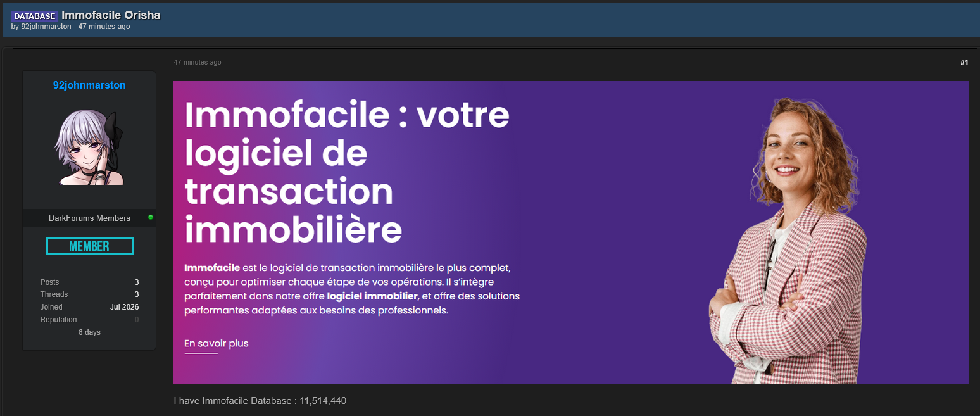This screenshot has height=416, width=980.
Task: Click the Reputation value 0
Action: [137, 320]
